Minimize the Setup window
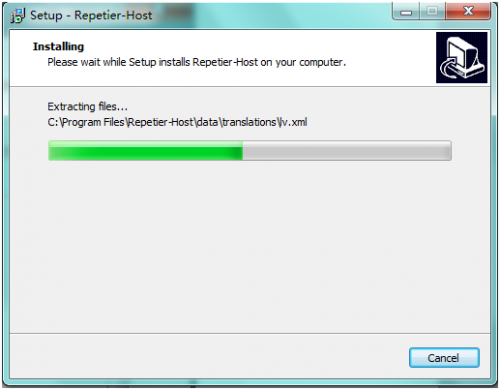500x390 pixels. coord(406,12)
